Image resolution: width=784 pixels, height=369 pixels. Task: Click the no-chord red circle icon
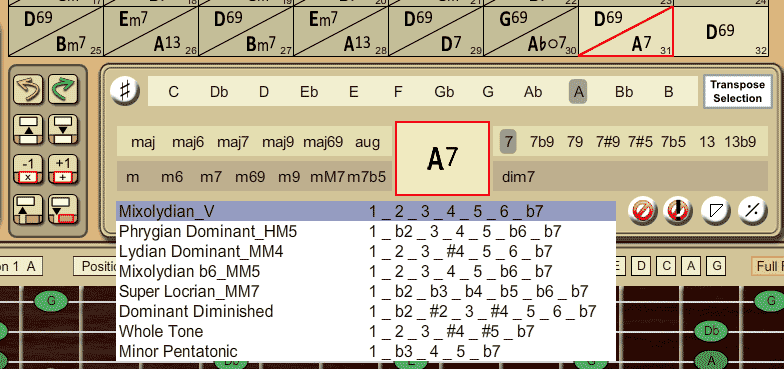point(642,212)
